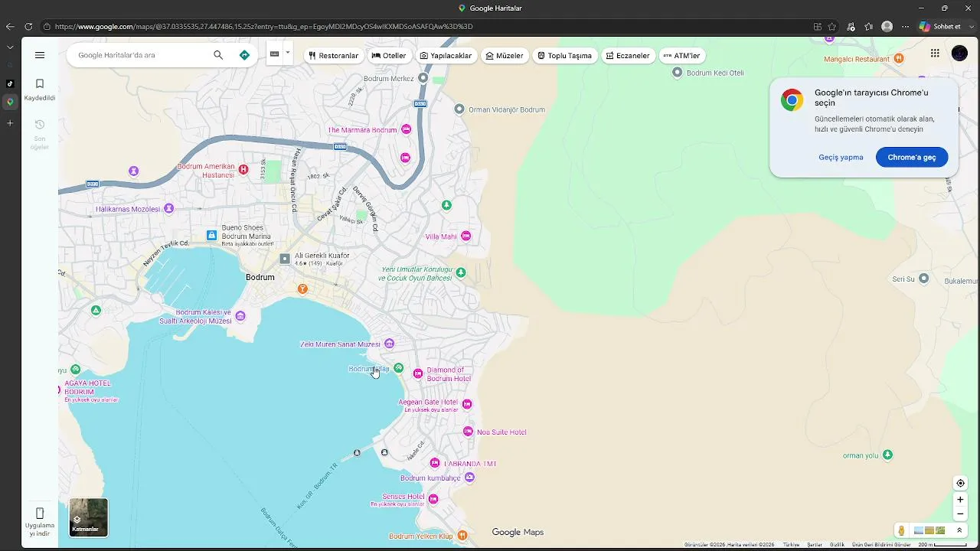Reload the page with refresh icon

click(x=28, y=27)
